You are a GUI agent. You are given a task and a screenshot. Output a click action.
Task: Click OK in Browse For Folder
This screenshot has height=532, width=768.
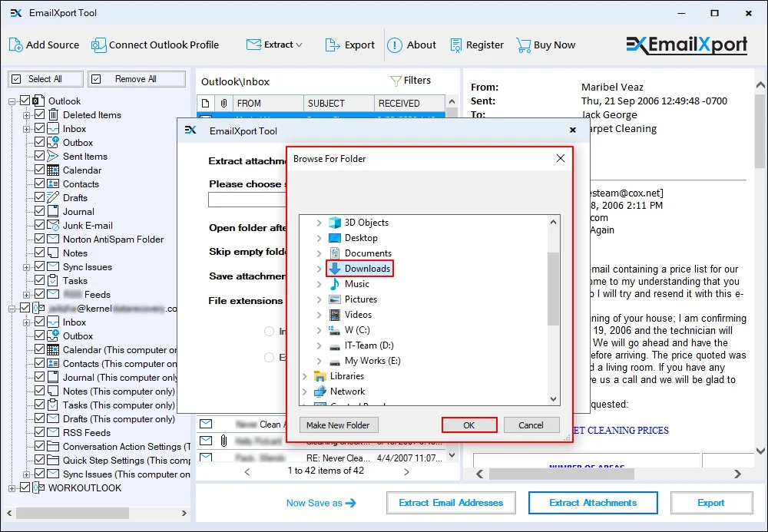469,425
